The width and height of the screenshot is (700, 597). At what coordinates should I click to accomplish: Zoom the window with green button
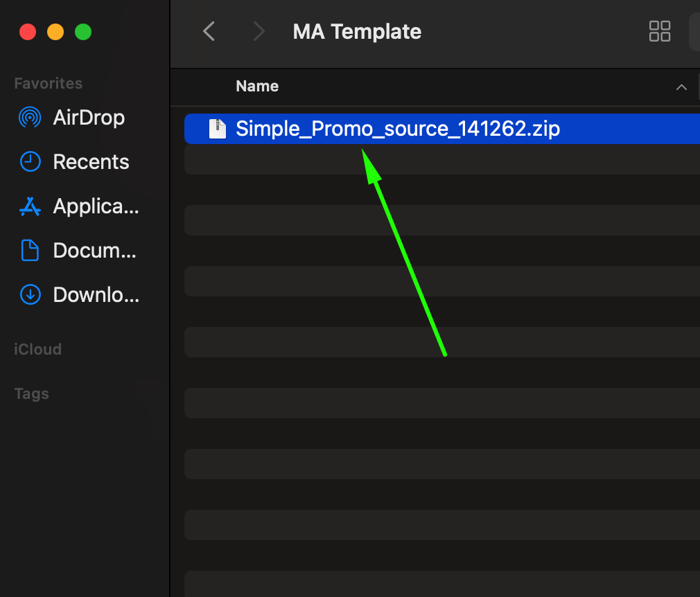(83, 32)
